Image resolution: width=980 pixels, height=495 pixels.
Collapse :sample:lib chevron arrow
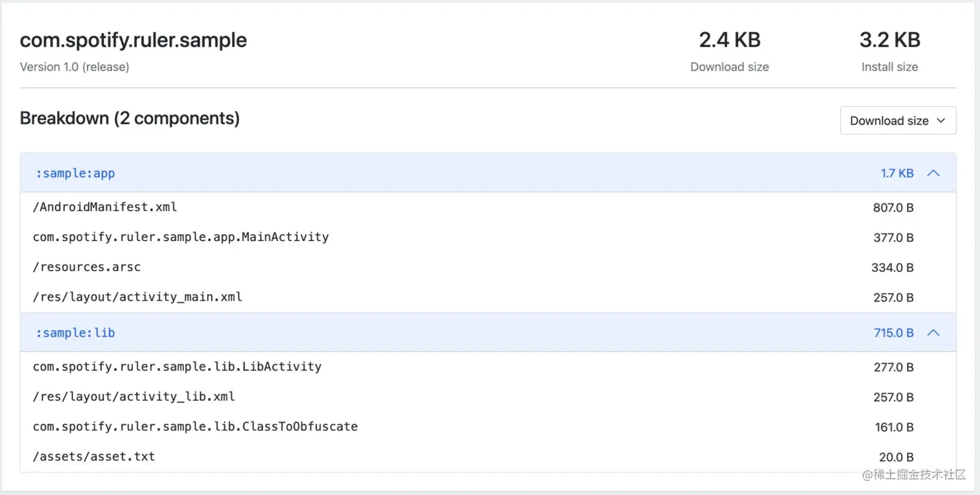click(933, 332)
